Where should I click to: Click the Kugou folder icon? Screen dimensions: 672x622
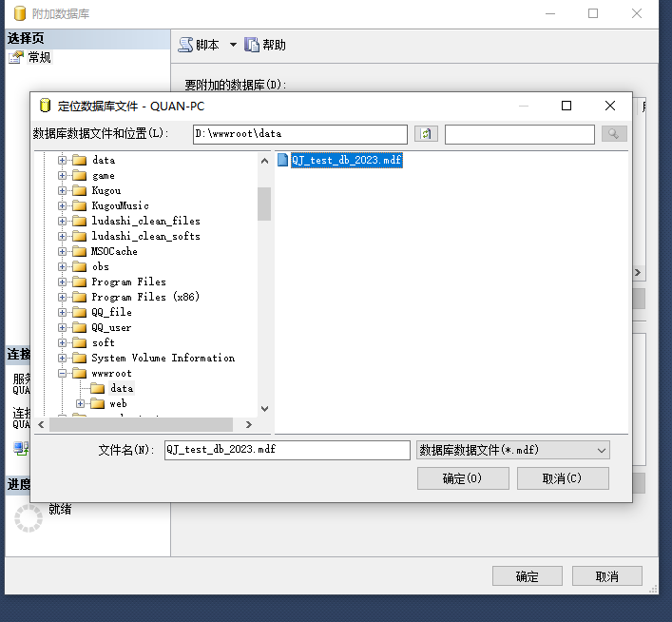coord(79,190)
